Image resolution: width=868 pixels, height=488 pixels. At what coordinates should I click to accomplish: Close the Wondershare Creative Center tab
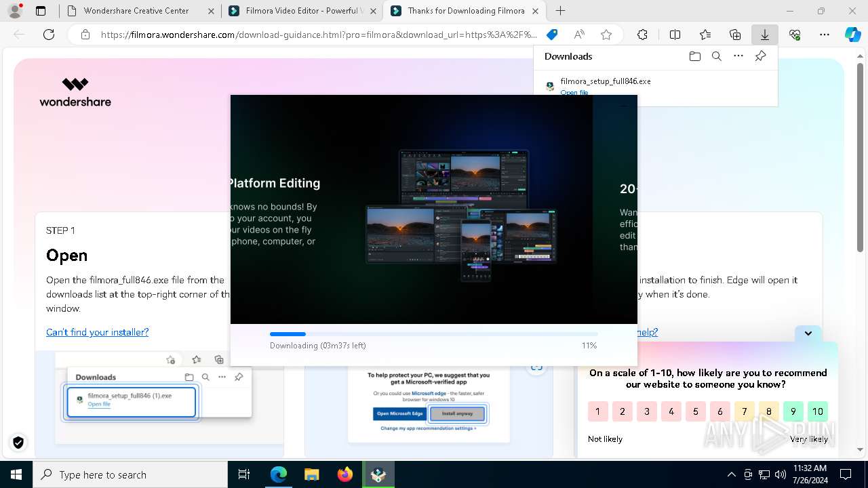point(211,11)
